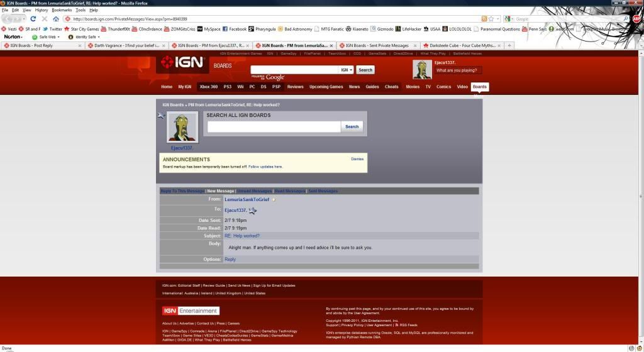Screen dimensions: 644x352
Task: Open the Star City Games bookmark
Action: (x=81, y=29)
